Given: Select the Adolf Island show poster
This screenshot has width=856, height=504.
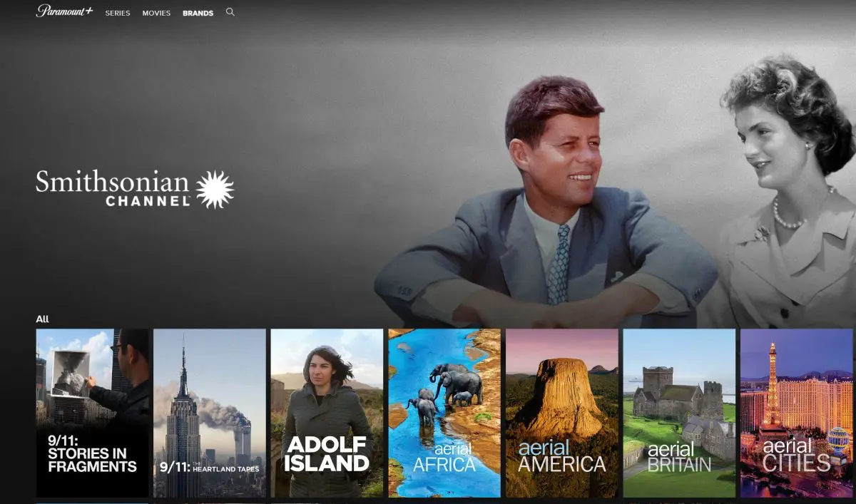Looking at the screenshot, I should pos(327,412).
